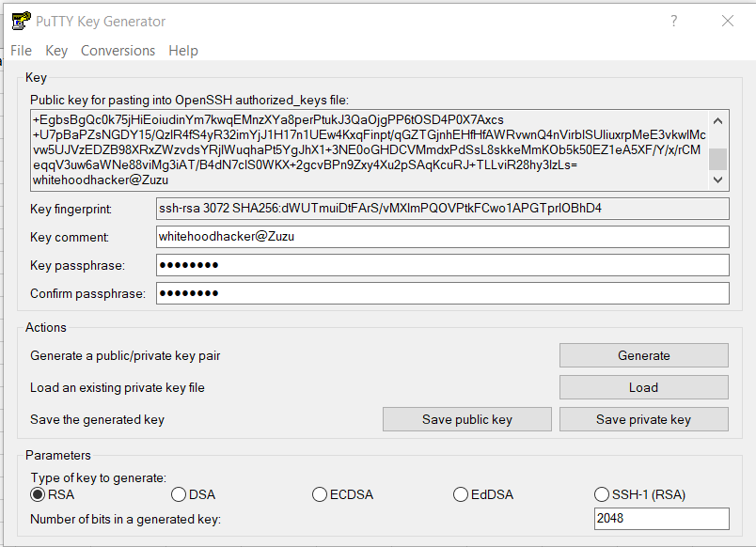Image resolution: width=756 pixels, height=547 pixels.
Task: Click the 'Load an existing private key file' label
Action: click(118, 387)
